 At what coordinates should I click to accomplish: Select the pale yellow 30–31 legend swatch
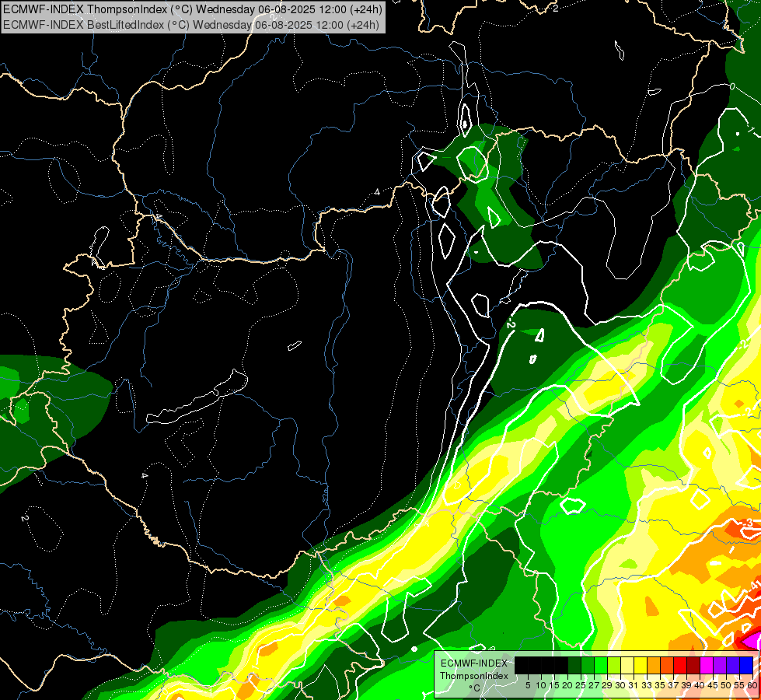(x=627, y=665)
